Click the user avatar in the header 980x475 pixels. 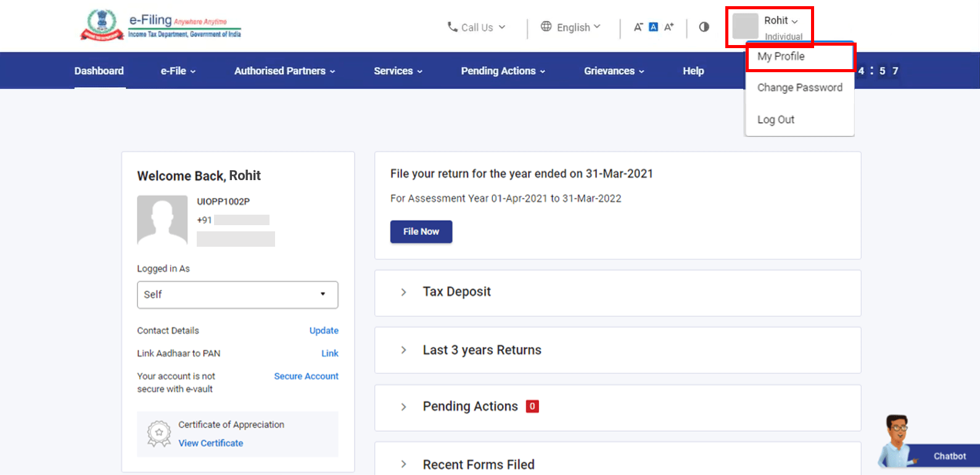coord(745,27)
